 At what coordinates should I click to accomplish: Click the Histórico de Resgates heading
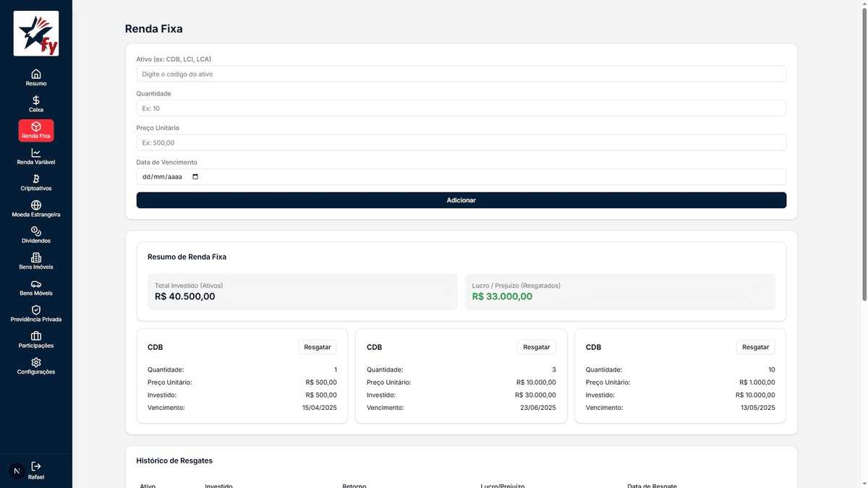point(174,461)
